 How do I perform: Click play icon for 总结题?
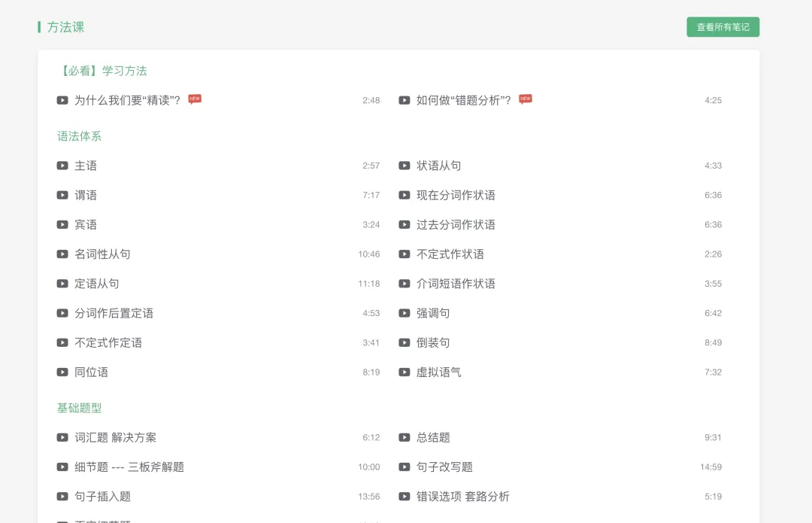coord(404,437)
